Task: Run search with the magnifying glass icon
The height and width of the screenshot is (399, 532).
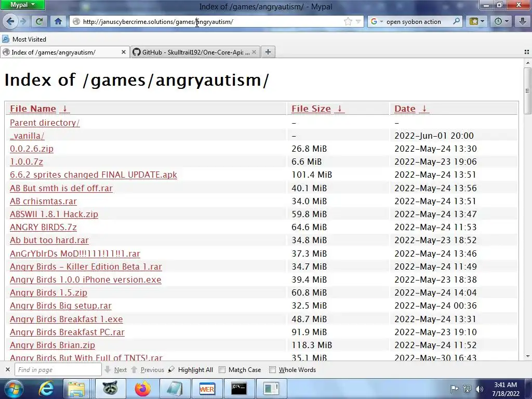Action: [456, 21]
